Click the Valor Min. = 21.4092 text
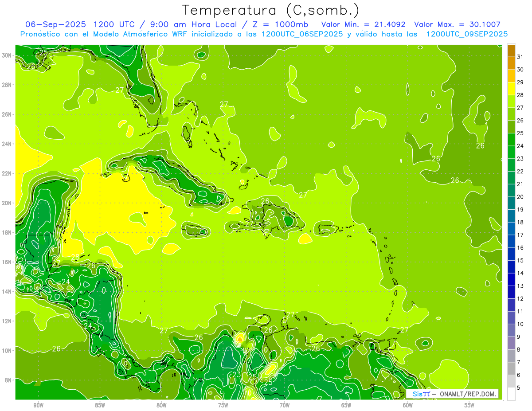 coord(363,24)
